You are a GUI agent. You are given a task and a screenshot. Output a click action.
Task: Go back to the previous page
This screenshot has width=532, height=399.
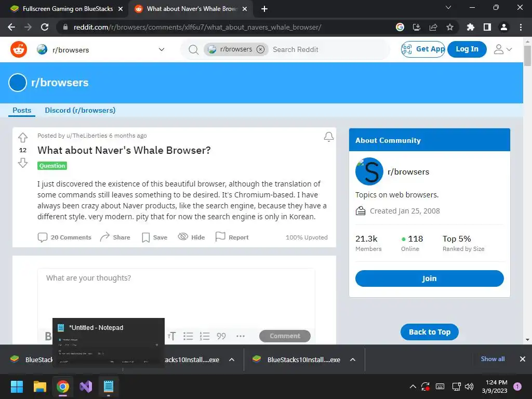click(11, 27)
